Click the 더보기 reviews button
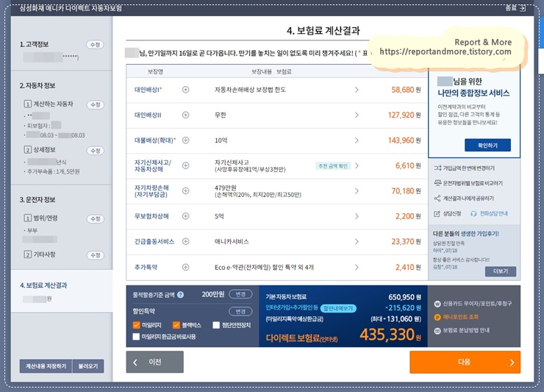 (x=501, y=271)
